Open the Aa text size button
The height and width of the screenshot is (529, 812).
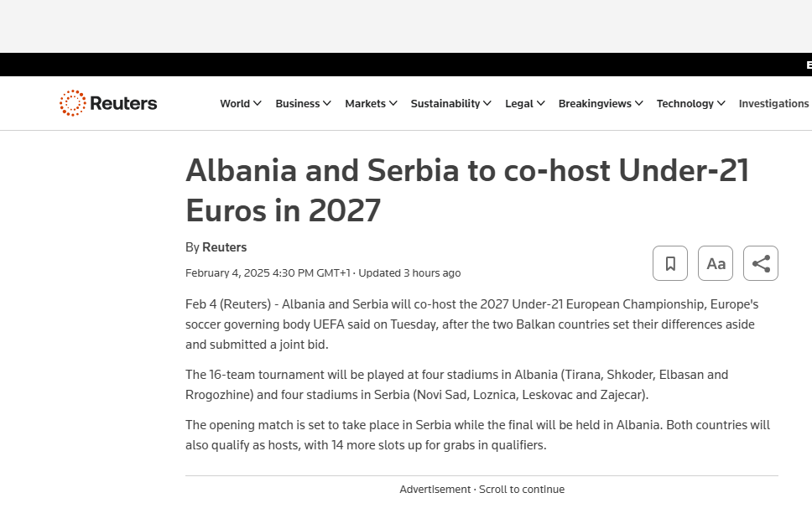click(x=716, y=263)
